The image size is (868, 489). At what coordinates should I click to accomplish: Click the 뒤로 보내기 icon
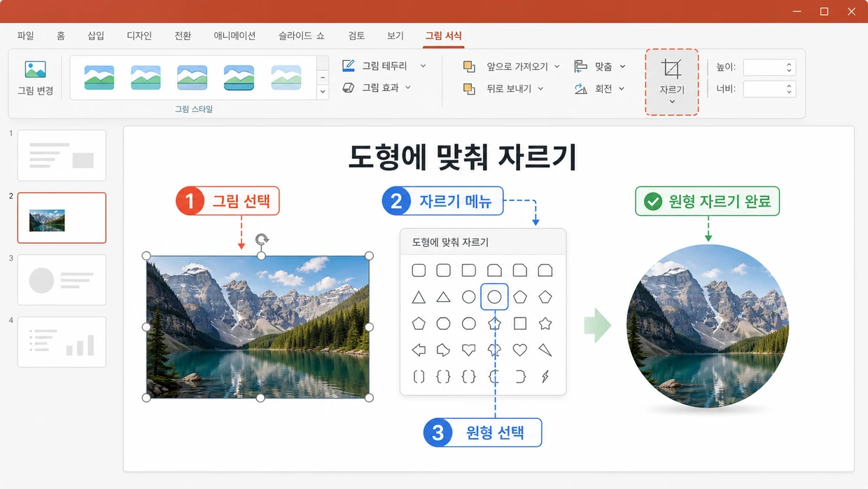click(x=469, y=89)
